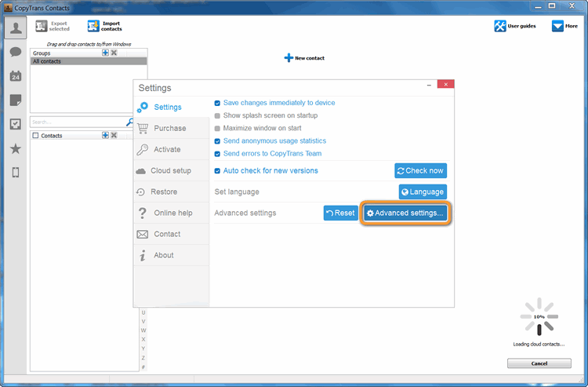This screenshot has height=387, width=588.
Task: Jump to letter Z in alphabet index
Action: [x=143, y=358]
